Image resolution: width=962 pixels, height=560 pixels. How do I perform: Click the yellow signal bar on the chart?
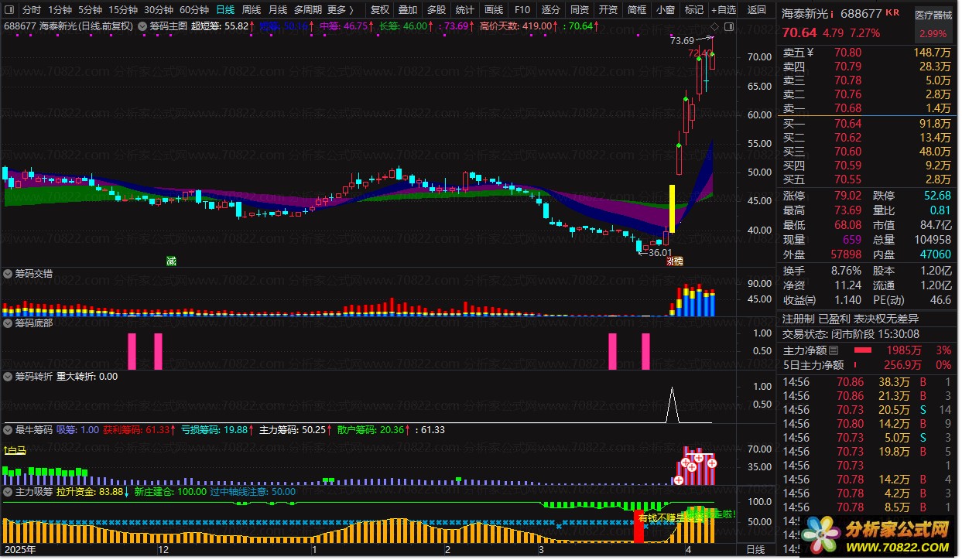click(672, 208)
